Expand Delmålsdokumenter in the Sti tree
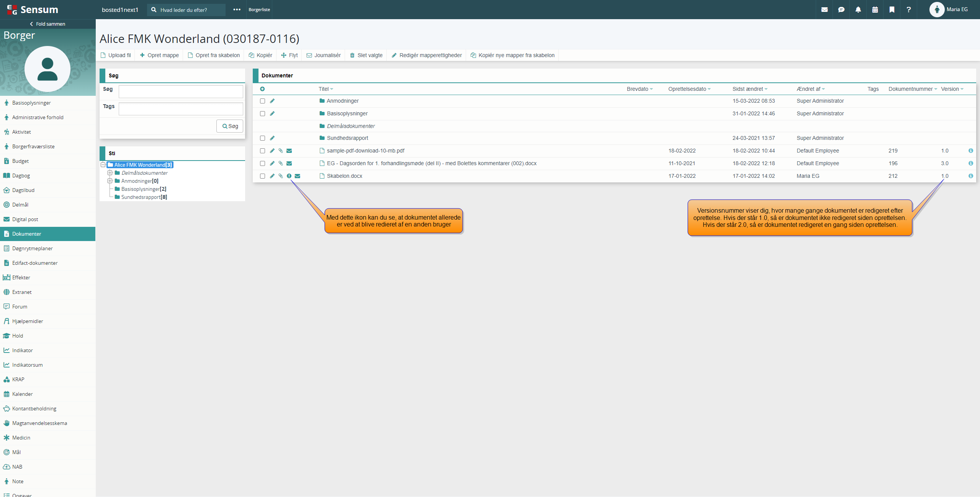 pyautogui.click(x=110, y=173)
